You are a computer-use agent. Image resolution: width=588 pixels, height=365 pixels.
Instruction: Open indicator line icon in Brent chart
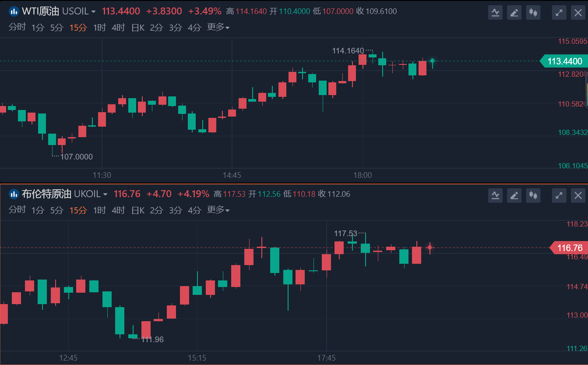[495, 195]
